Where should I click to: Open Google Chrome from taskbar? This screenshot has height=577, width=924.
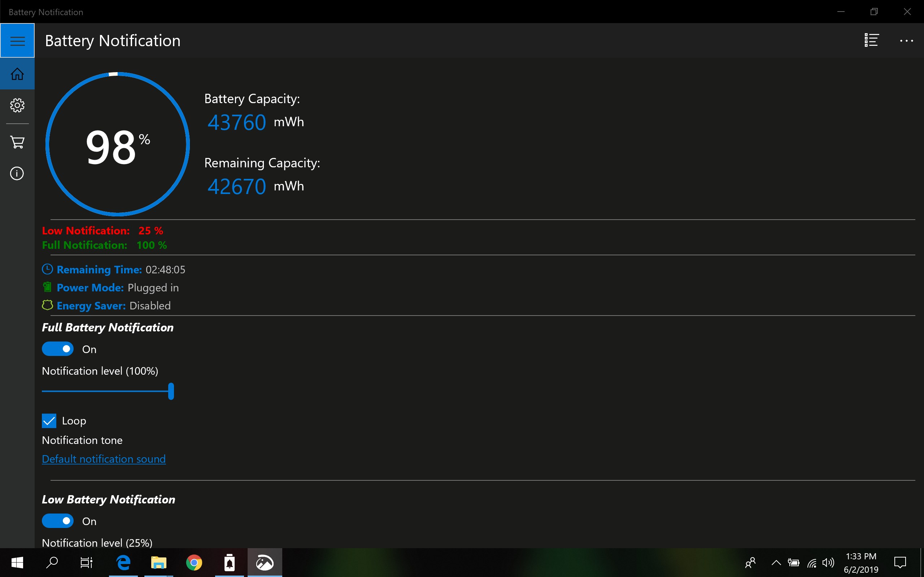[x=194, y=563]
